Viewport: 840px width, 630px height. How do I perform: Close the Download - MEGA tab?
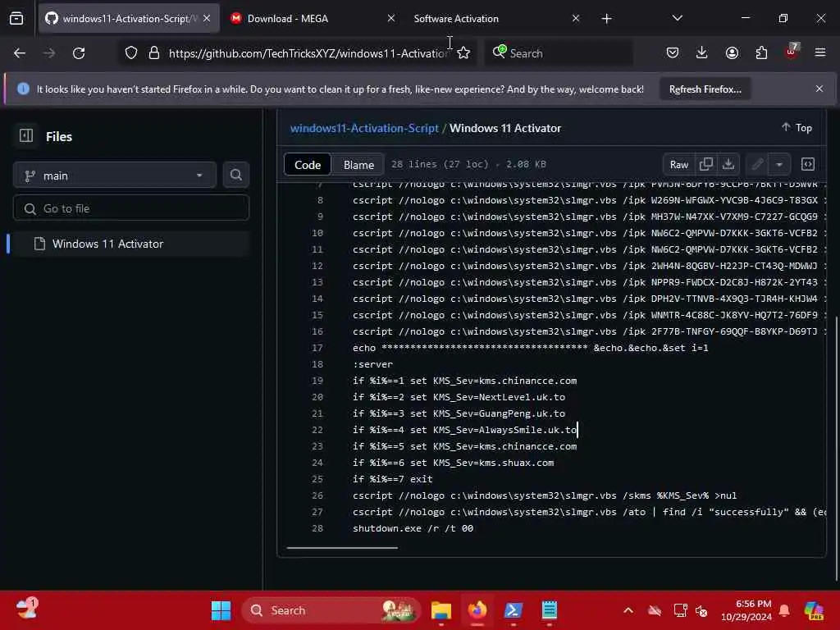(x=391, y=19)
